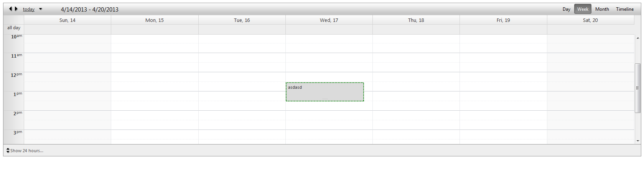Viewport: 644px width, 171px height.
Task: Switch to Day view
Action: point(566,9)
